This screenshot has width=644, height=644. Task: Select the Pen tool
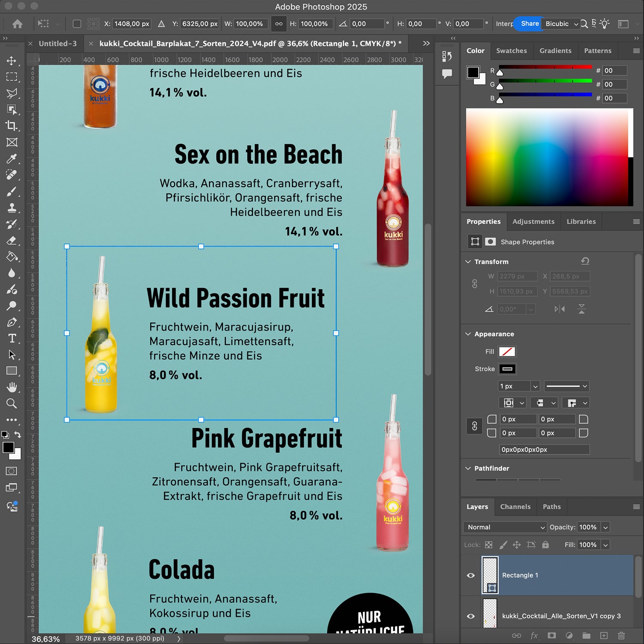point(12,322)
